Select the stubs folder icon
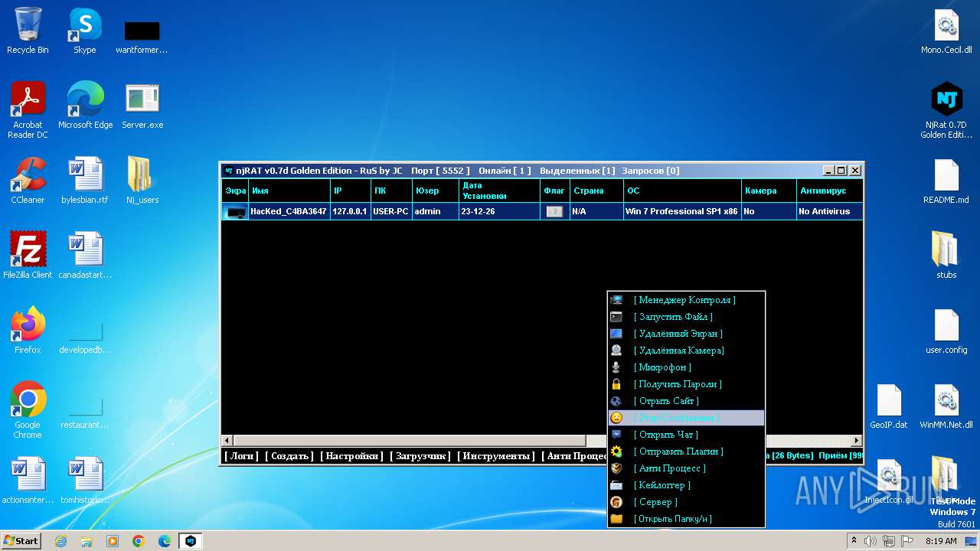 (x=946, y=256)
